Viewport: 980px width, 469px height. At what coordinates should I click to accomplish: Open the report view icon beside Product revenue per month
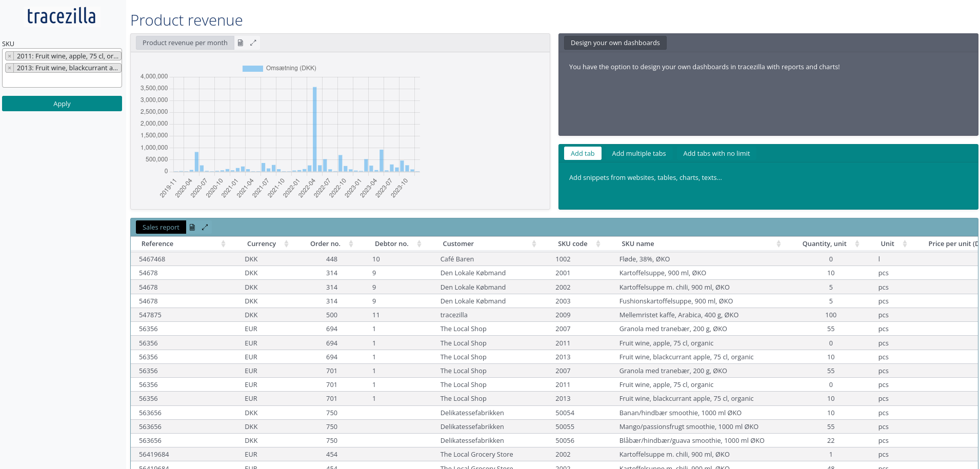coord(240,43)
